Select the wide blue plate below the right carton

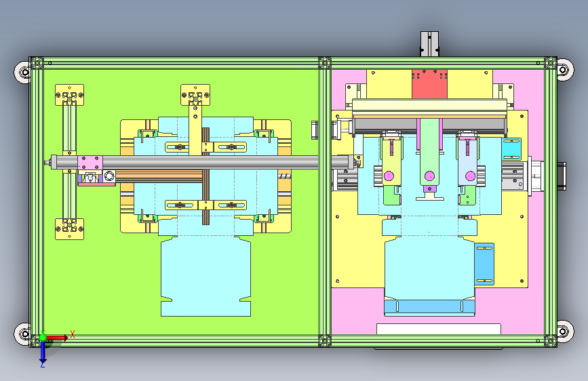(x=429, y=307)
